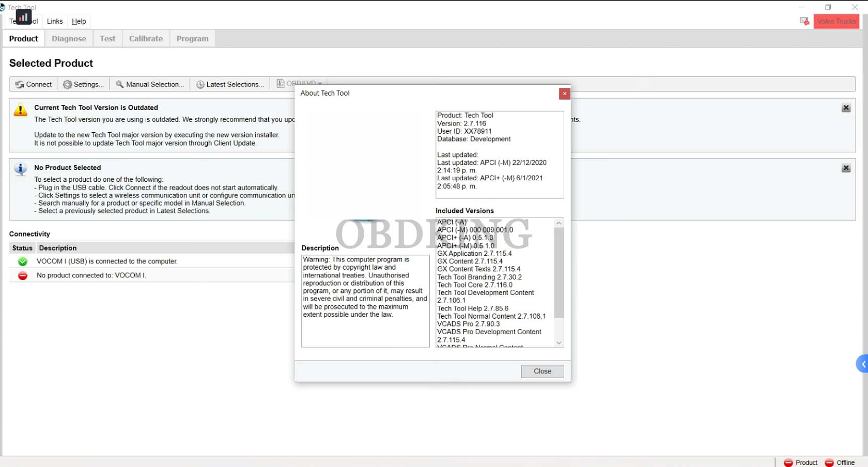
Task: Open the Links menu
Action: [x=55, y=21]
